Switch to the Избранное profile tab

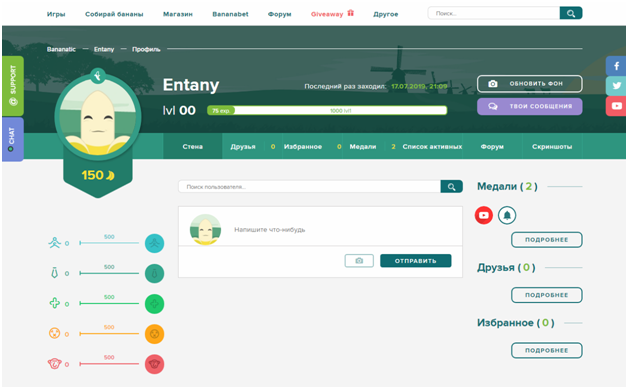tap(303, 147)
